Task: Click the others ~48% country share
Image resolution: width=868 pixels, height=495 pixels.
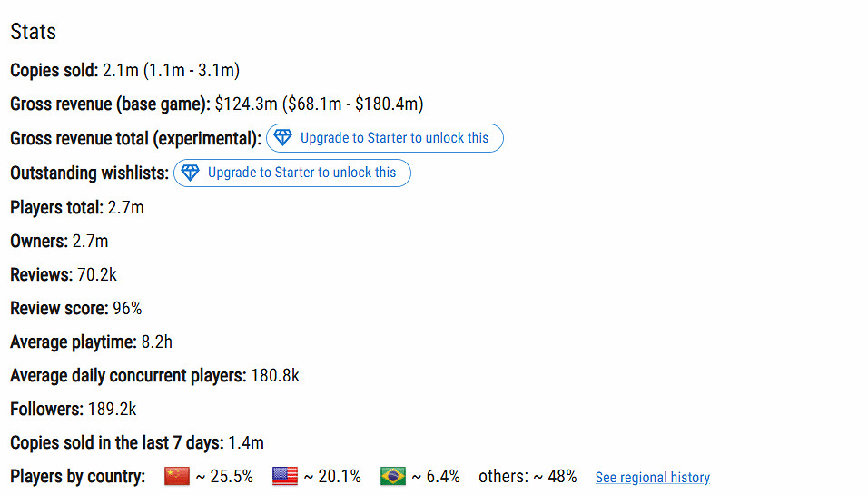Action: (528, 476)
